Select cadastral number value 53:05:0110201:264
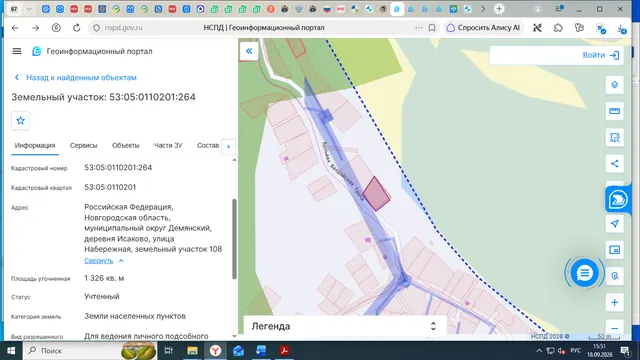Image resolution: width=640 pixels, height=360 pixels. point(118,168)
